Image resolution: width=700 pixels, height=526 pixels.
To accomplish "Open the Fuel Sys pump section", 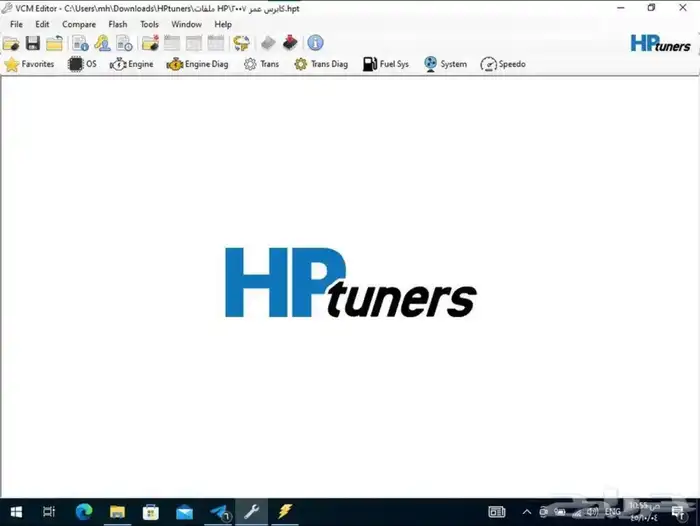I will click(385, 64).
